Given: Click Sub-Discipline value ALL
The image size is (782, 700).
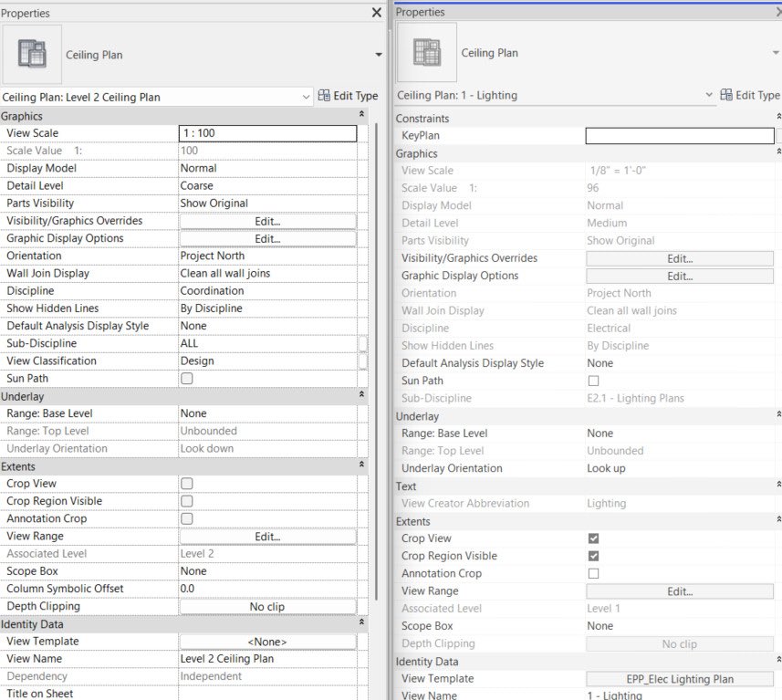Looking at the screenshot, I should coord(268,343).
